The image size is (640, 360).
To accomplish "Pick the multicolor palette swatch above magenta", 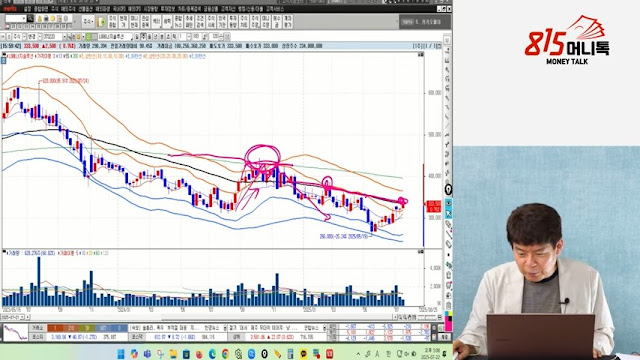I will pos(448,315).
